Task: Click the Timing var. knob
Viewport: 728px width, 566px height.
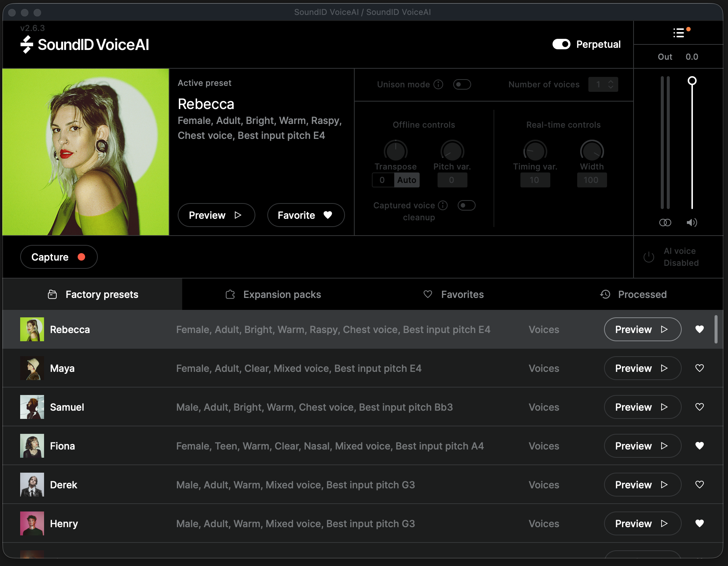Action: tap(535, 151)
